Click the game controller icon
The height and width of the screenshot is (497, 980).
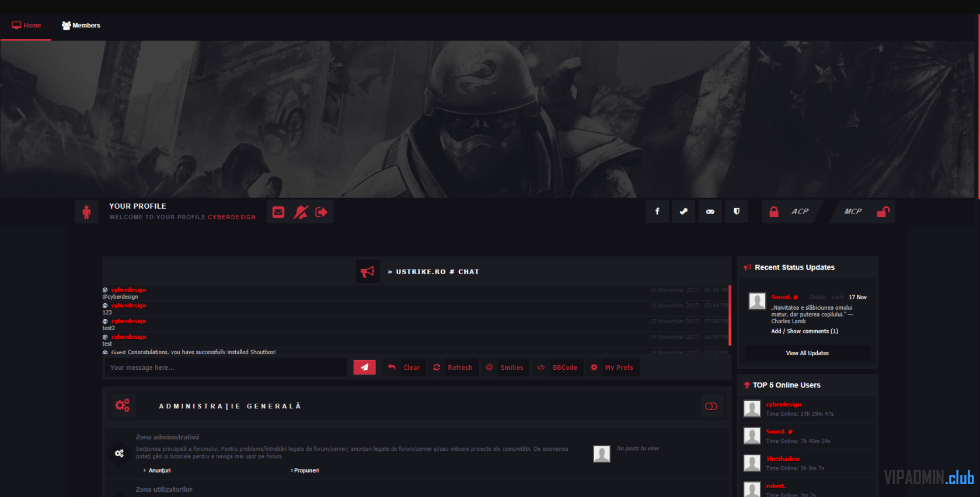point(710,211)
